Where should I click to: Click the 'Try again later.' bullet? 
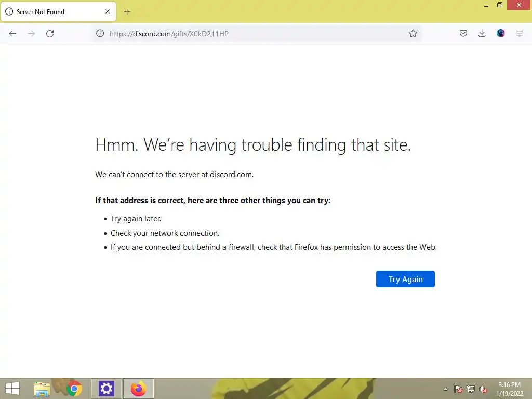click(136, 219)
